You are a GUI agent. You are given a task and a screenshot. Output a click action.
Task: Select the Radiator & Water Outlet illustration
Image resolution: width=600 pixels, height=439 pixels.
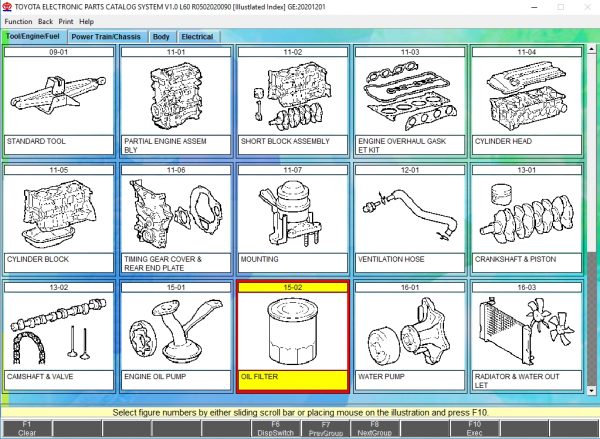527,331
